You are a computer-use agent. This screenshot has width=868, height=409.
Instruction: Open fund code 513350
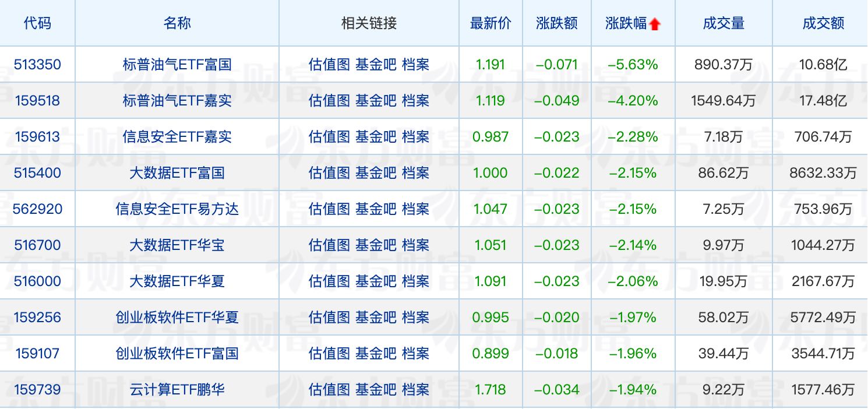(38, 65)
